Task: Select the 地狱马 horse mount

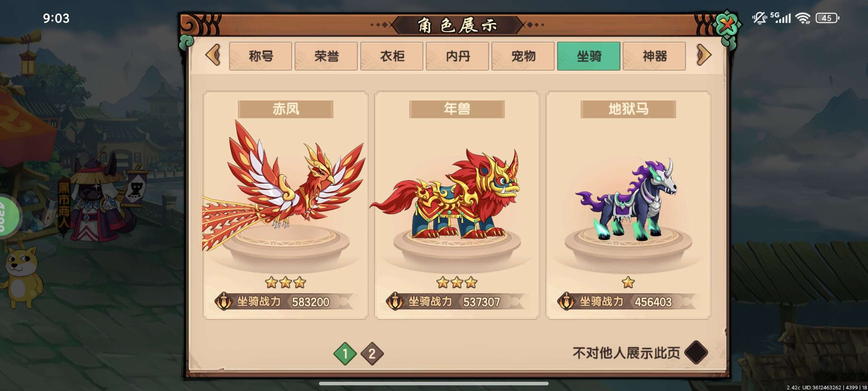Action: pos(628,205)
